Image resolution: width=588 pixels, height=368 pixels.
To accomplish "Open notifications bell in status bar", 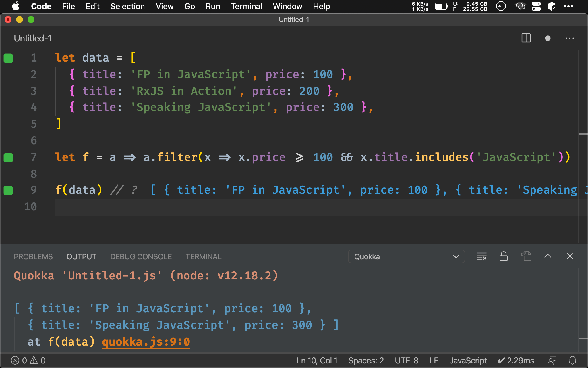I will pos(572,361).
